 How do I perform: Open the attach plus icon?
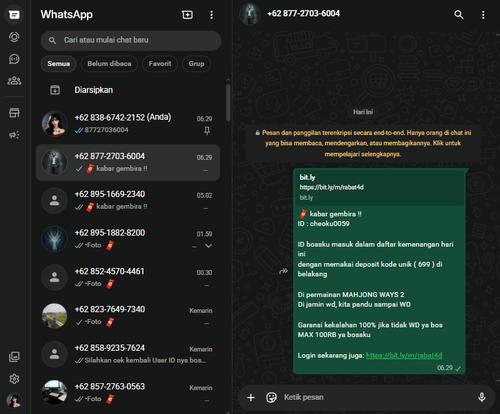251,397
